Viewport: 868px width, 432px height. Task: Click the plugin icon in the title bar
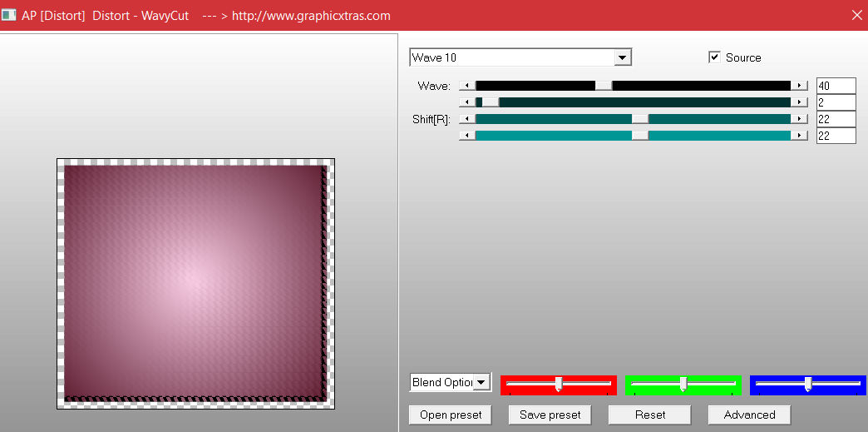click(8, 15)
